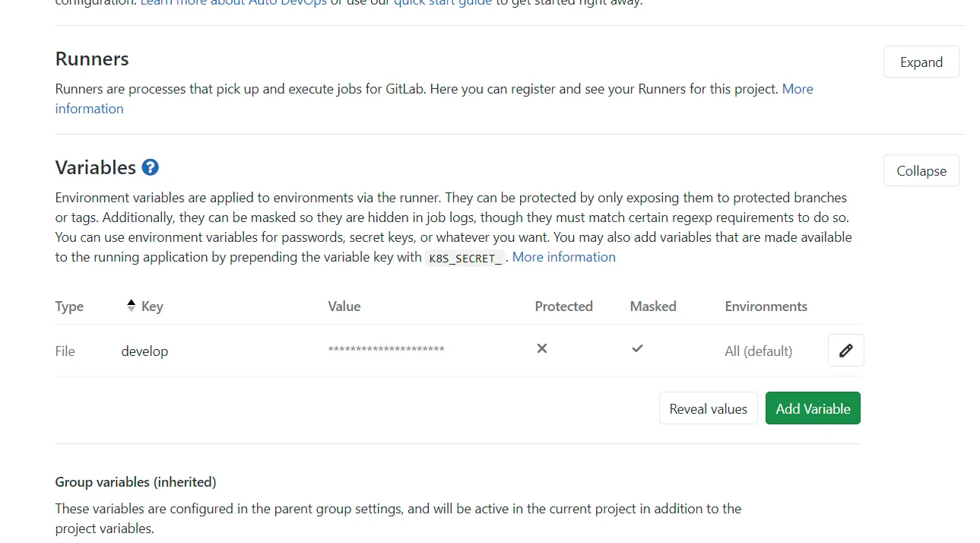This screenshot has height=543, width=980.
Task: Click the Masked checkmark for develop variable
Action: pyautogui.click(x=637, y=349)
